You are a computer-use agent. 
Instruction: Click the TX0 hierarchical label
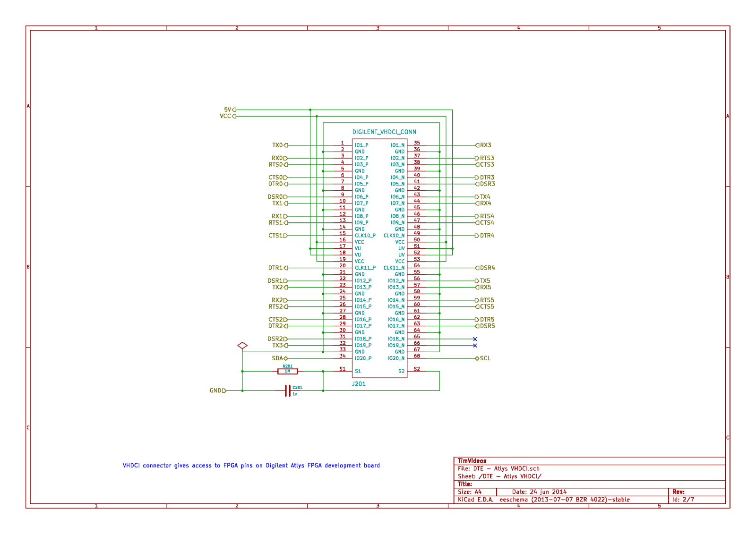point(280,145)
